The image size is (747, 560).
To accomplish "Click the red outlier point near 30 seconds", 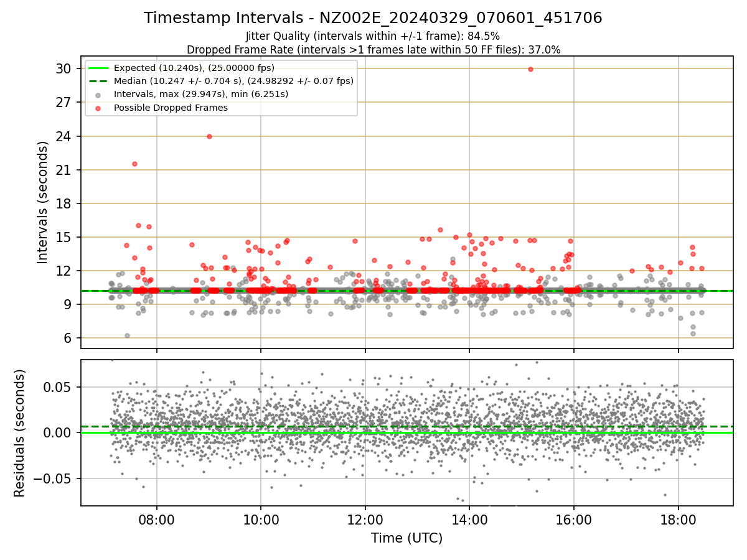I will [x=530, y=69].
